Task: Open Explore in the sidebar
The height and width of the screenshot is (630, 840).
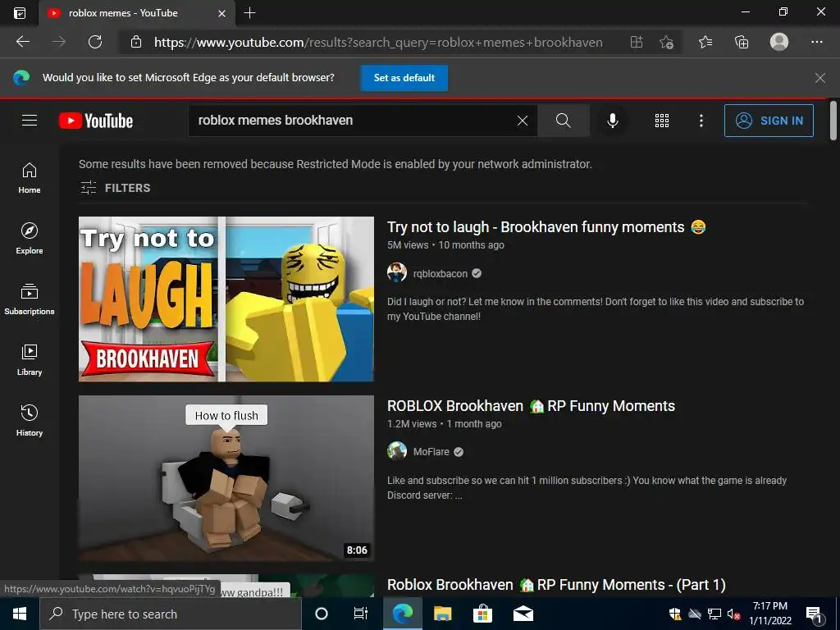Action: [30, 239]
